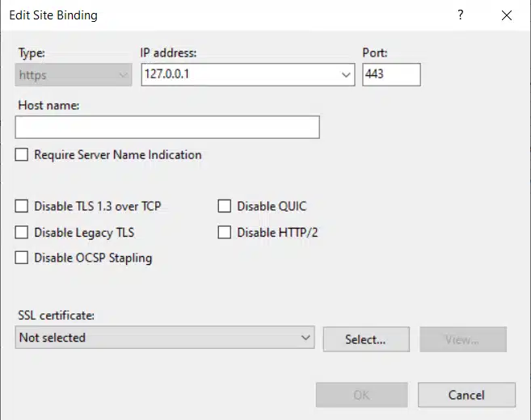Image resolution: width=531 pixels, height=420 pixels.
Task: Toggle the Disable Legacy TLS checkbox
Action: (x=22, y=233)
